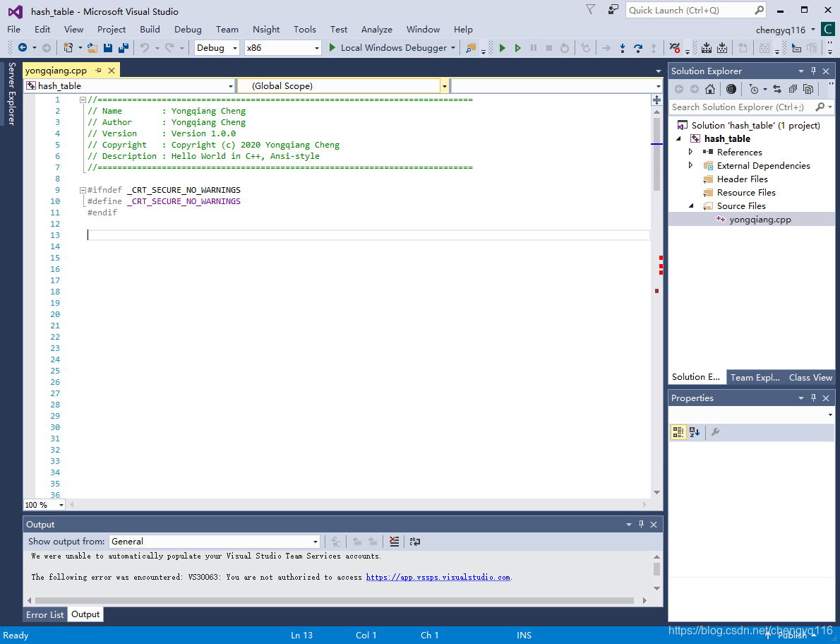Image resolution: width=840 pixels, height=644 pixels.
Task: Click the Quick Launch search box
Action: coord(695,10)
